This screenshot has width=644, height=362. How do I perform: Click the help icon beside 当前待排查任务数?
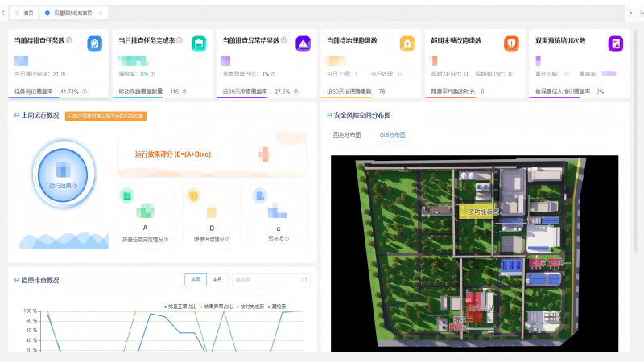tap(69, 40)
